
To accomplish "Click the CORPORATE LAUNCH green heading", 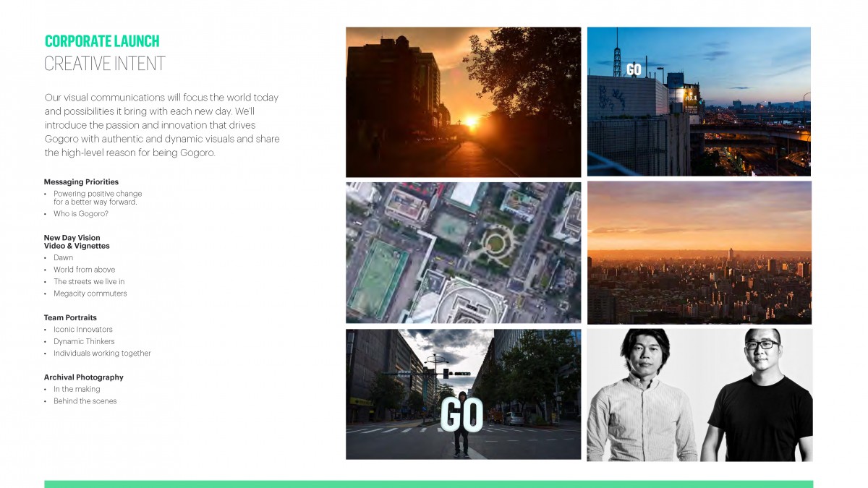I will pos(102,41).
